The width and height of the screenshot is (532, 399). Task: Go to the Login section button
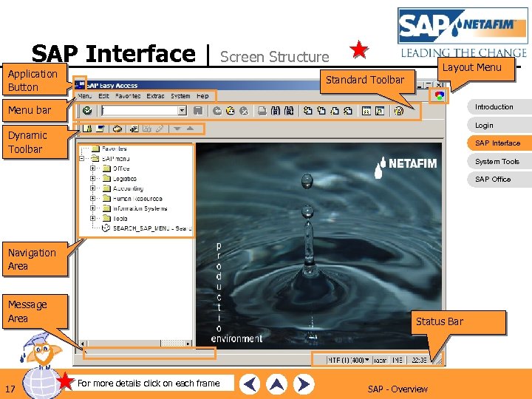click(x=499, y=125)
